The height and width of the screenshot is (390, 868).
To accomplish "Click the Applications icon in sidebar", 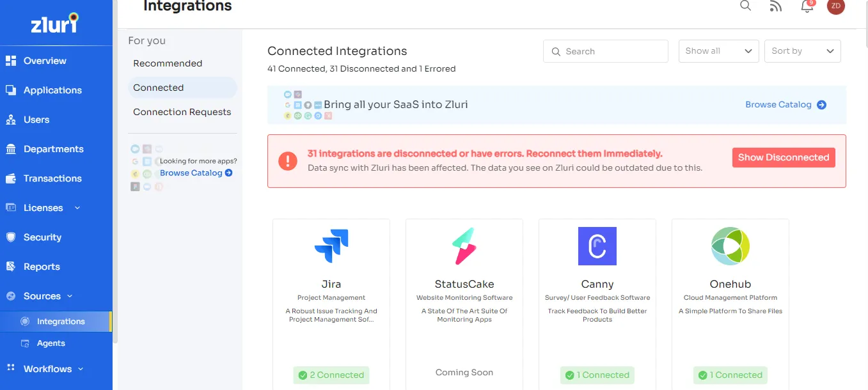I will pyautogui.click(x=11, y=90).
